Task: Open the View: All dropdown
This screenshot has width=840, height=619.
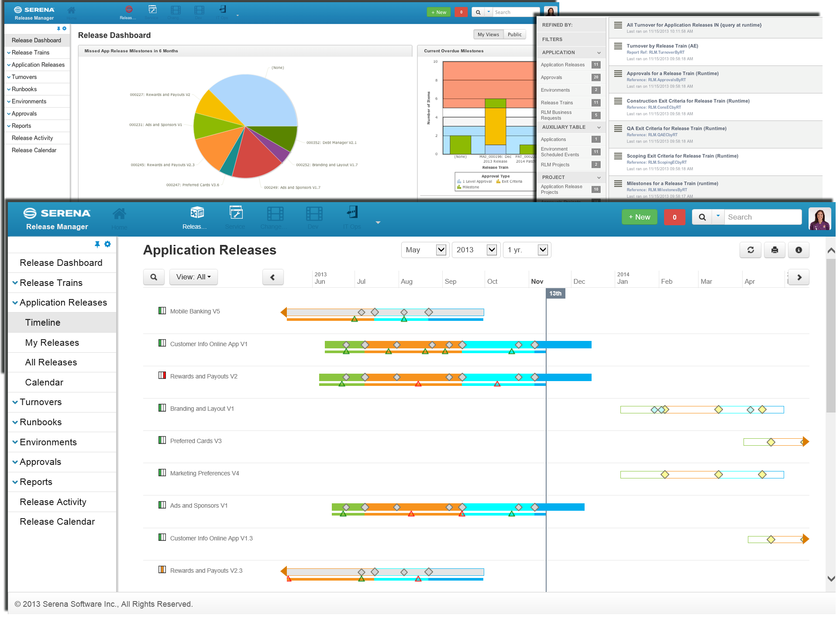Action: [x=193, y=277]
